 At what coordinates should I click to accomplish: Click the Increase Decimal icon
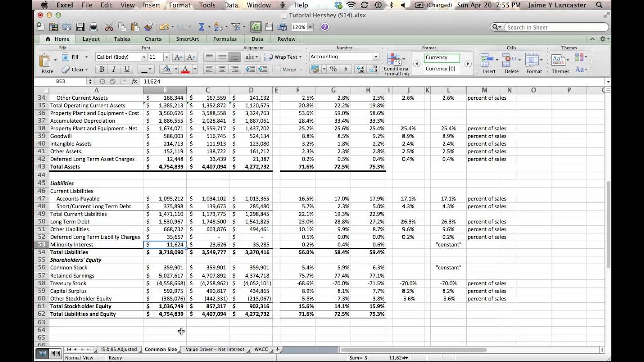coord(360,69)
